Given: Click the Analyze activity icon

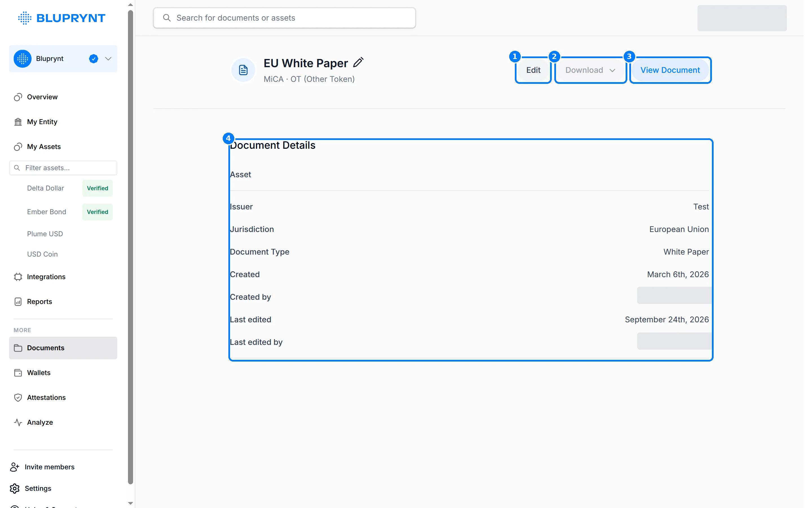Looking at the screenshot, I should [18, 423].
